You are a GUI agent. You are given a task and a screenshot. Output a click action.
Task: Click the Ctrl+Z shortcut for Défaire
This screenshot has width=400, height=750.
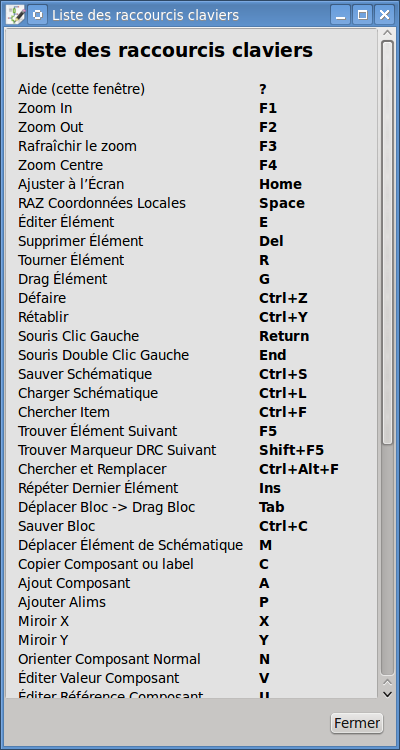tap(283, 298)
